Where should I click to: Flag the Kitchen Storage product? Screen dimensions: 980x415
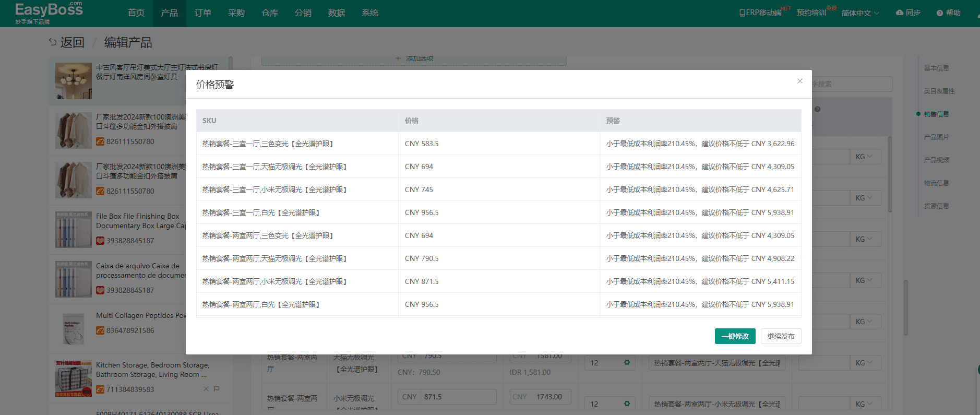coord(217,389)
